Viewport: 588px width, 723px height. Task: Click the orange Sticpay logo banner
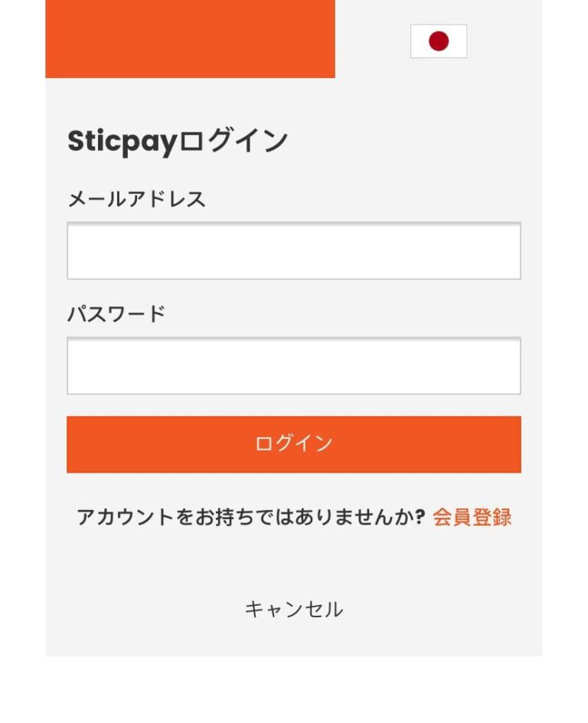coord(190,39)
